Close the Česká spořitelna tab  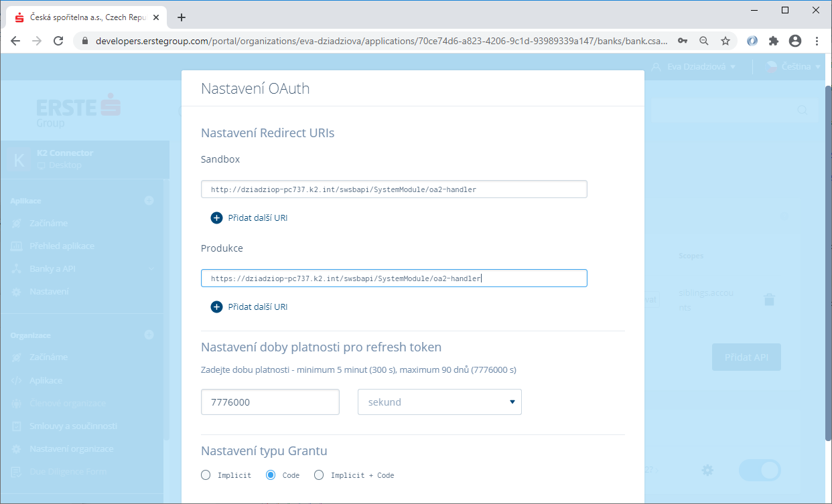[x=157, y=17]
